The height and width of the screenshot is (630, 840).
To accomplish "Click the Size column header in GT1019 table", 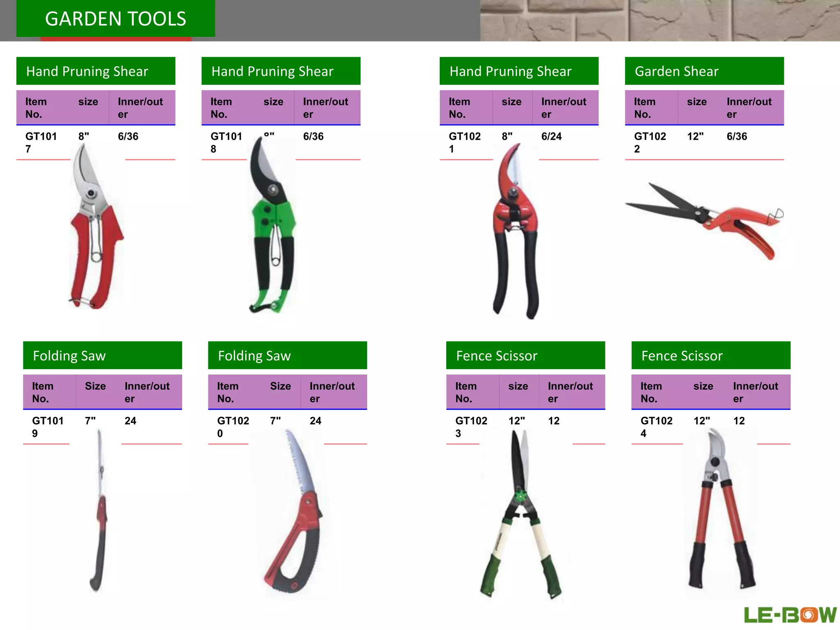I will pos(95,386).
